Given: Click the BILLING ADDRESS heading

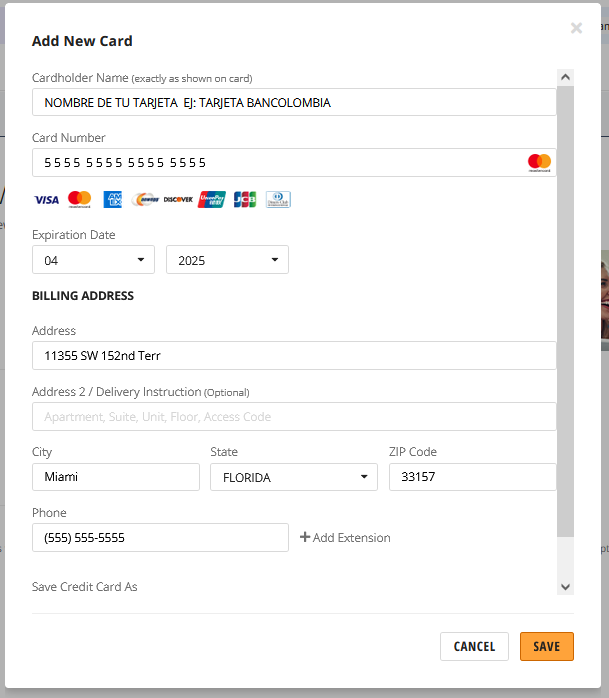Looking at the screenshot, I should click(83, 296).
